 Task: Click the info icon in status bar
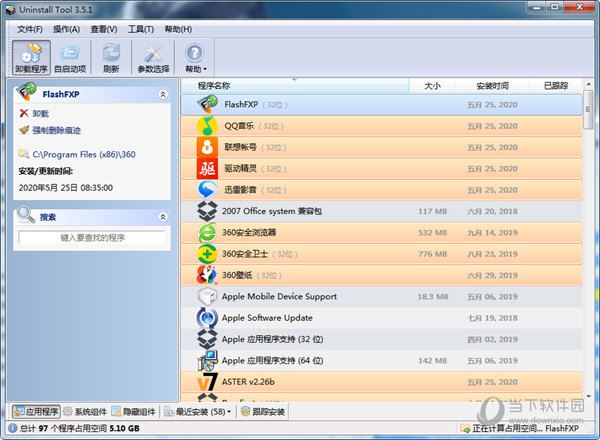12,428
